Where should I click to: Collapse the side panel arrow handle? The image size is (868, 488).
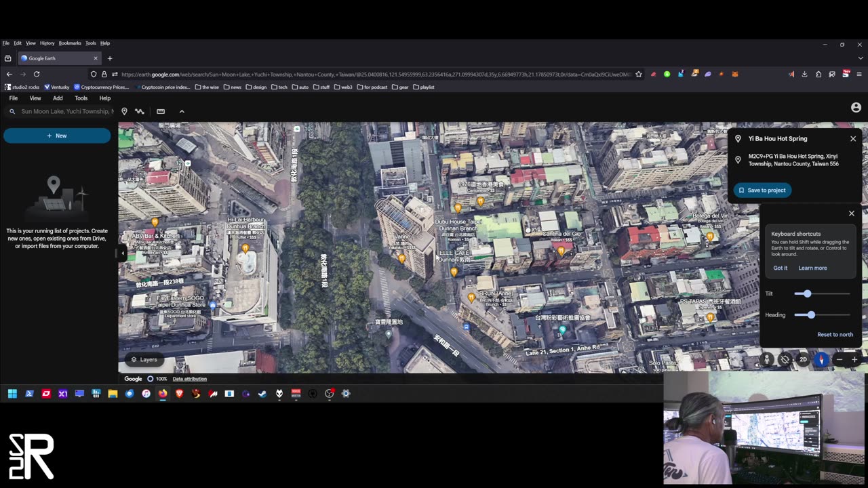(122, 253)
